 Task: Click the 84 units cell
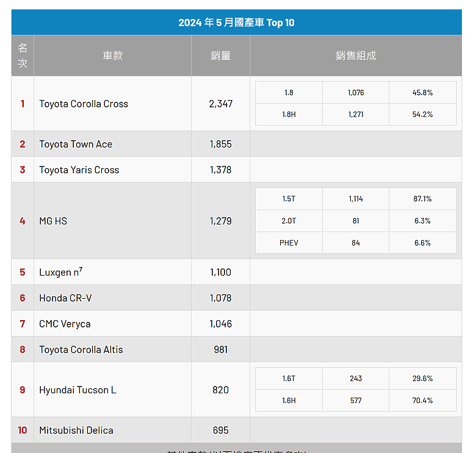click(356, 243)
